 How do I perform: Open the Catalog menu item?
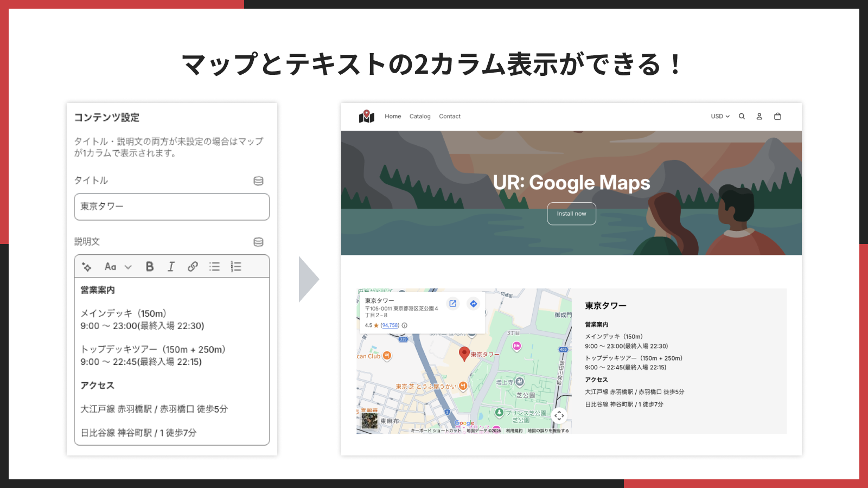tap(420, 117)
